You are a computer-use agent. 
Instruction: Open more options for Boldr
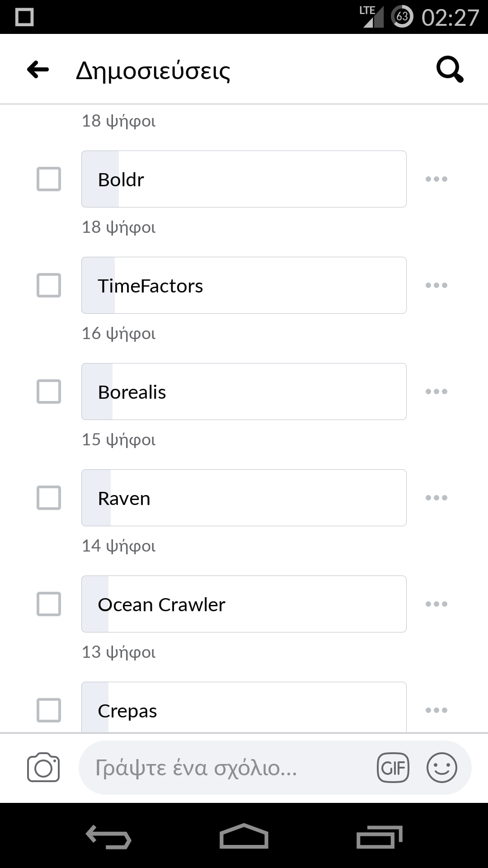tap(436, 179)
